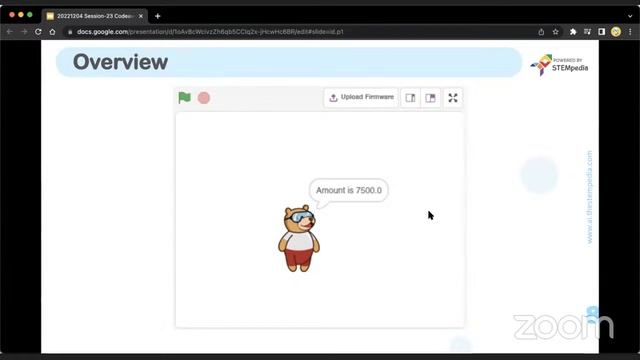The height and width of the screenshot is (360, 640).
Task: Click the yellow minimize window button
Action: coord(21,15)
